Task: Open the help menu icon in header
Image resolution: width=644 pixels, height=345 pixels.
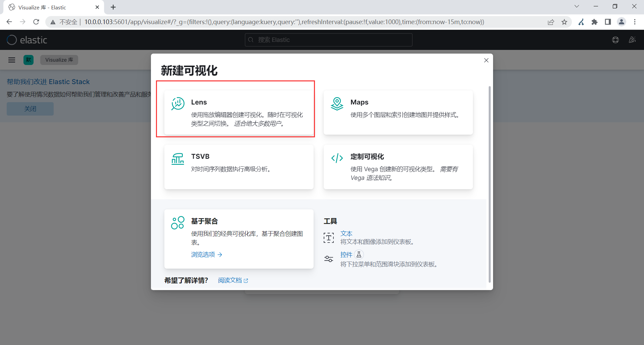Action: pos(615,40)
